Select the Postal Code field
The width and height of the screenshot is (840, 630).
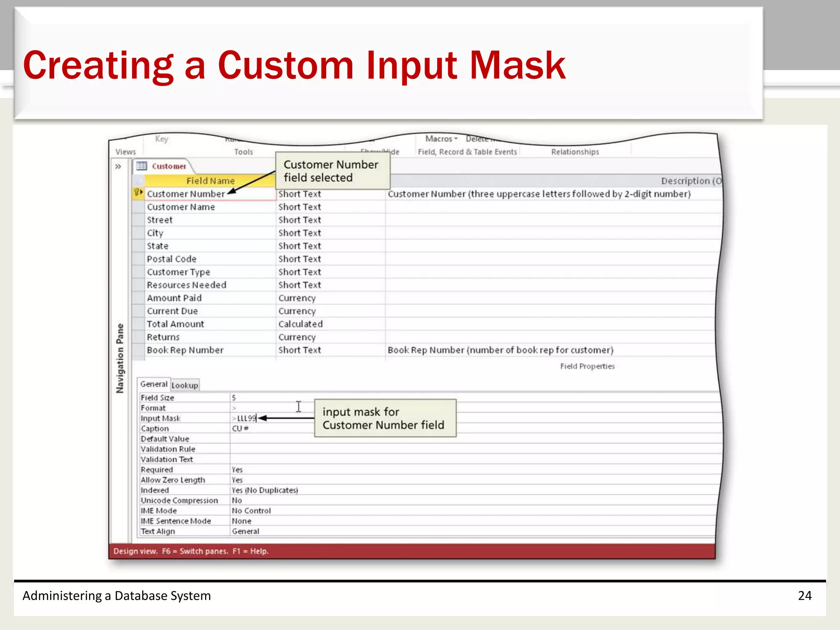(x=210, y=259)
